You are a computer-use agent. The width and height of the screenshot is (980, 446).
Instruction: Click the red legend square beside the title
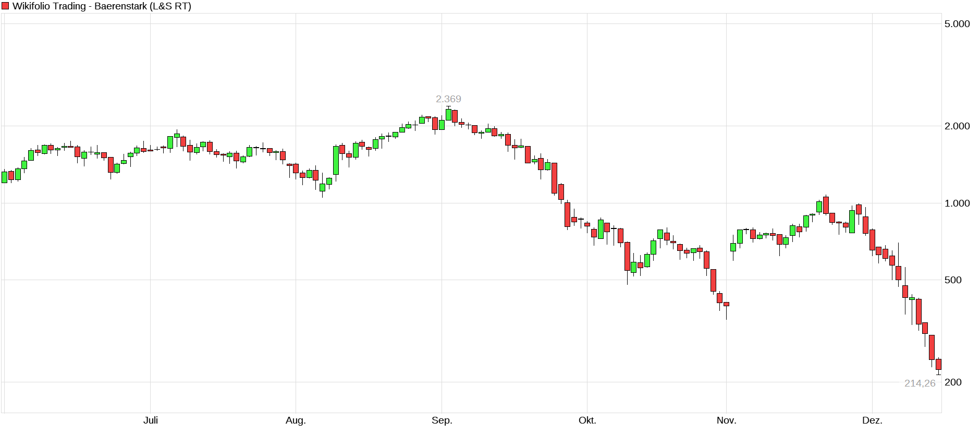[6, 6]
